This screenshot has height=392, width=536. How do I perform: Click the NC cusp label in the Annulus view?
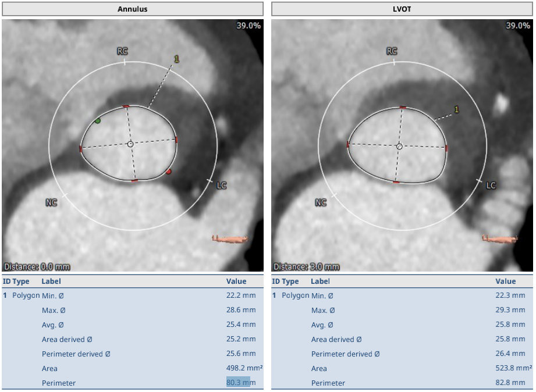pos(51,202)
